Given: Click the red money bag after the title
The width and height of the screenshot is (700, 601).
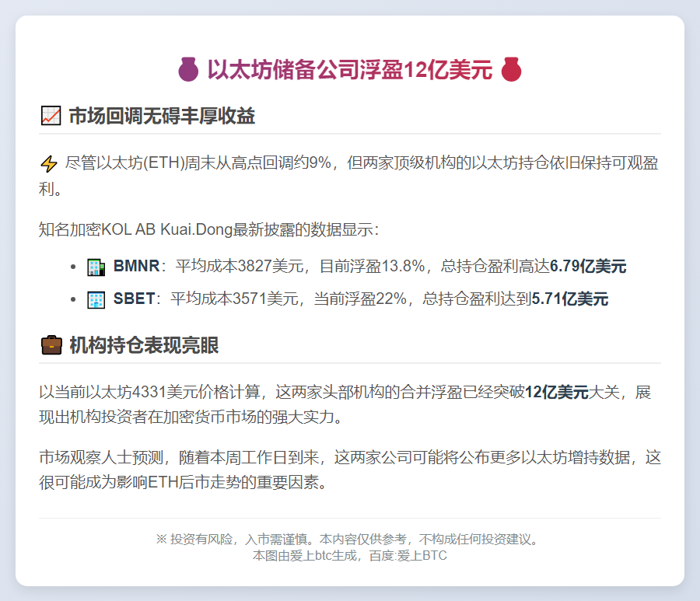Looking at the screenshot, I should pyautogui.click(x=511, y=70).
